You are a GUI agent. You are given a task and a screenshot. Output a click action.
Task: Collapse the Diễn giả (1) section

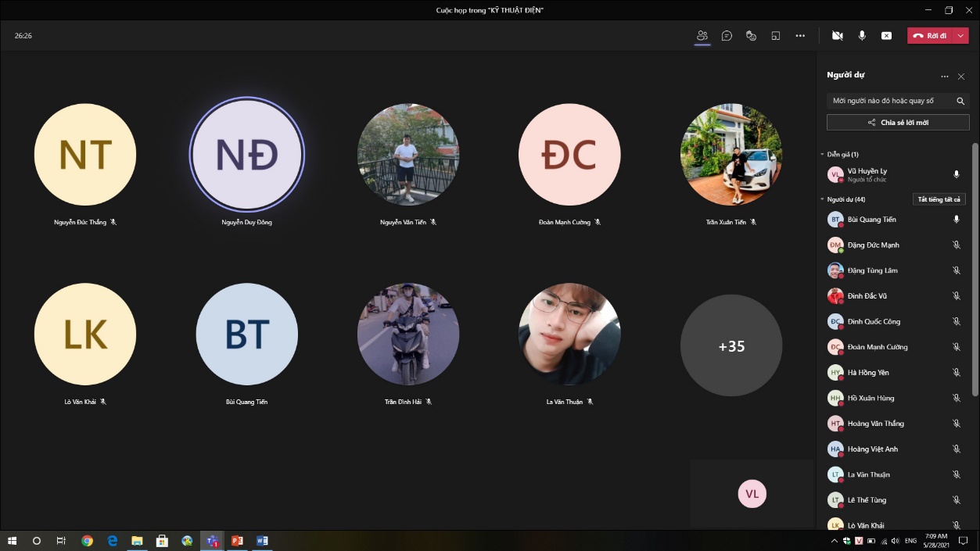(822, 155)
